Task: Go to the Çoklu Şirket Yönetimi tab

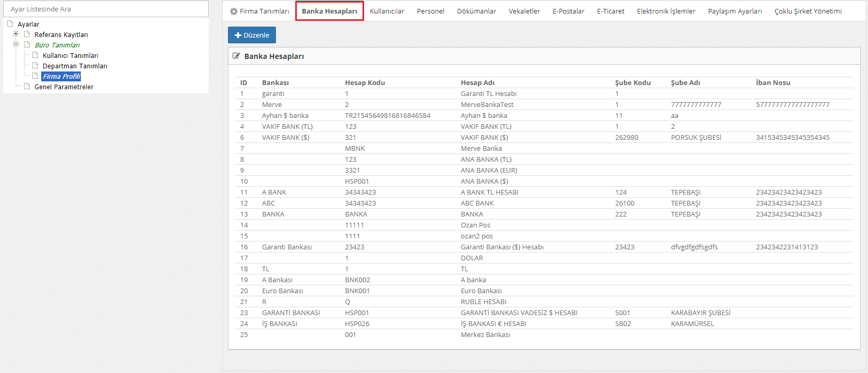Action: coord(807,11)
